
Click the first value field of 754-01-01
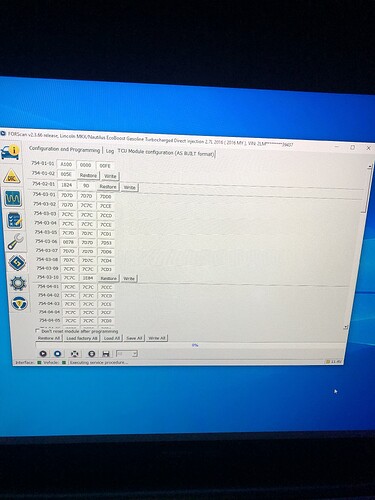pos(66,165)
